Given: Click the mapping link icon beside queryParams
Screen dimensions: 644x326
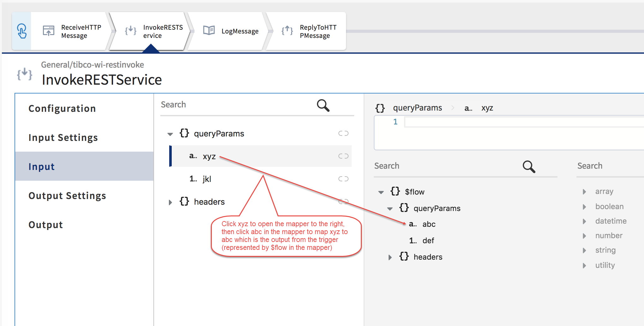Looking at the screenshot, I should point(343,133).
